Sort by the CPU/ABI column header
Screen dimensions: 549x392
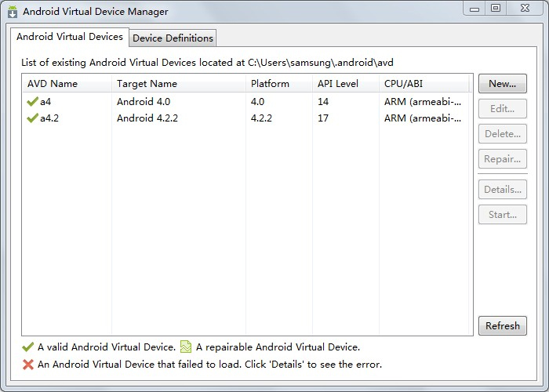[x=424, y=84]
